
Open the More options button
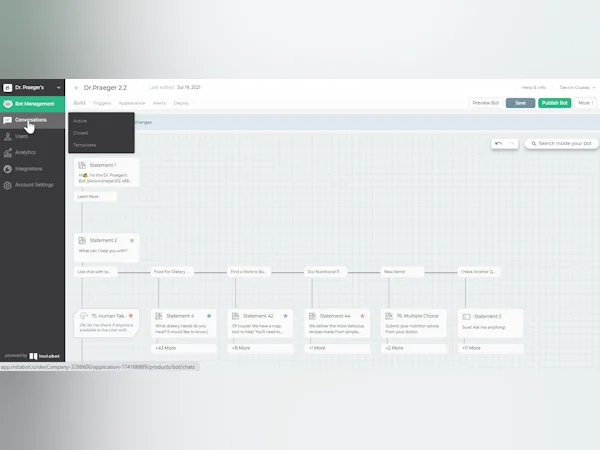[x=585, y=103]
